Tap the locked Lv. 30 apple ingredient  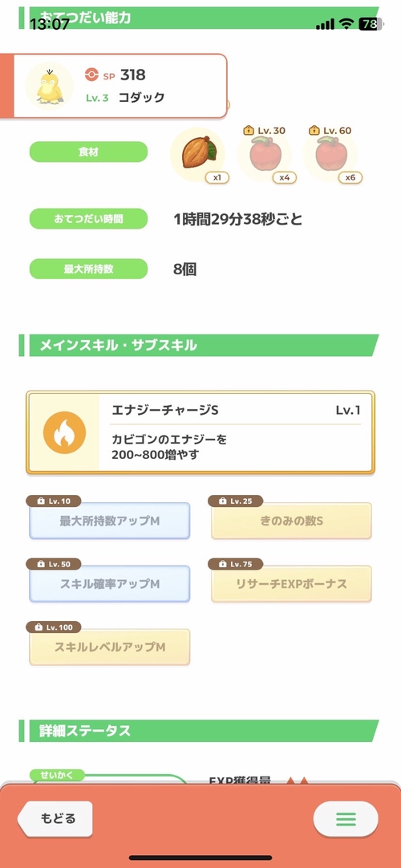coord(264,154)
